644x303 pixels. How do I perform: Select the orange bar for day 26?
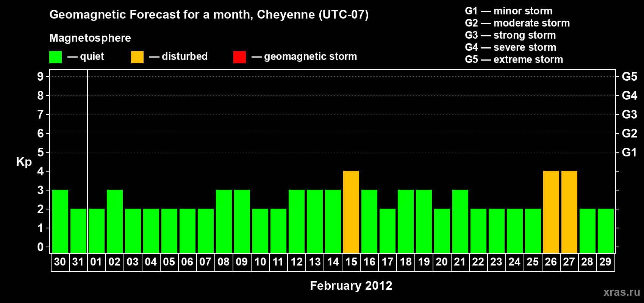coord(551,212)
